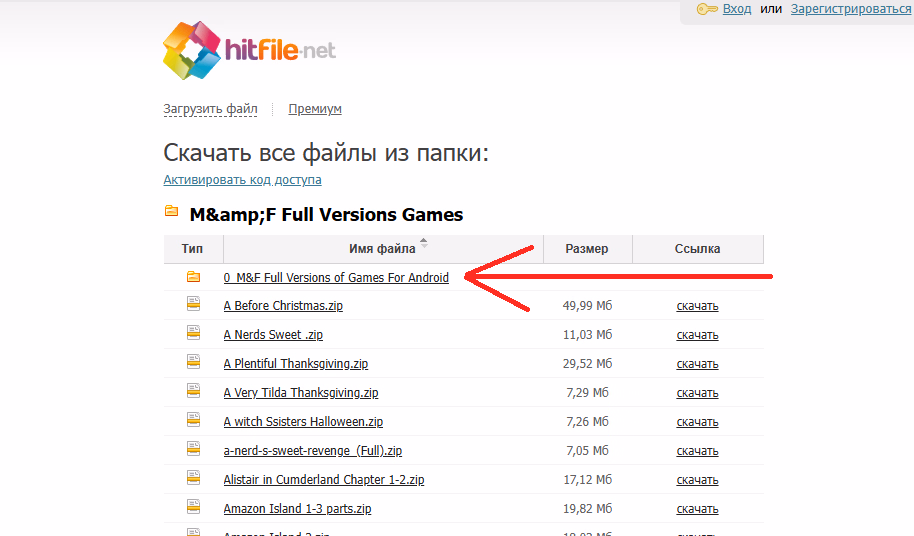Open the Amazon Island 1-3 parts.zip file link
914x536 pixels.
(x=297, y=509)
